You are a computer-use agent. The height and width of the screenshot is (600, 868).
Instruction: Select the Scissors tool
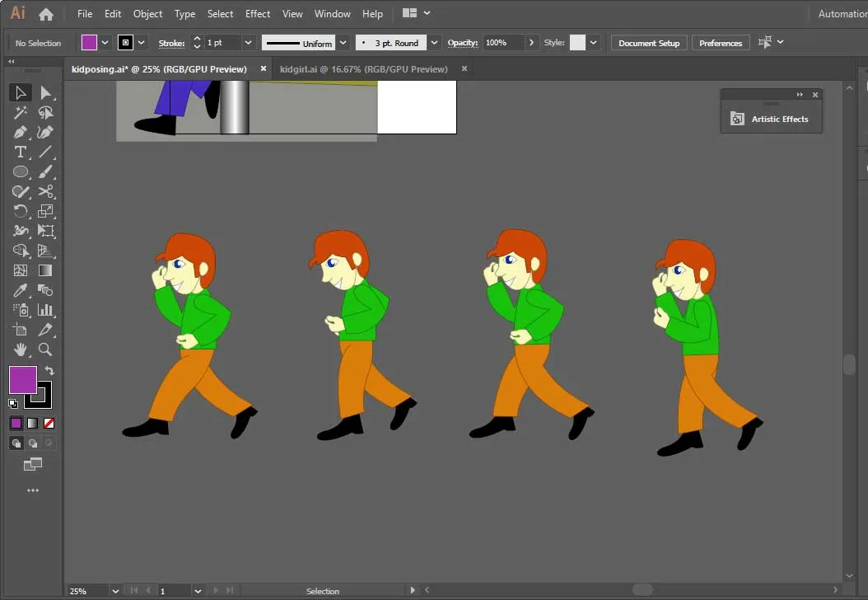[x=45, y=192]
